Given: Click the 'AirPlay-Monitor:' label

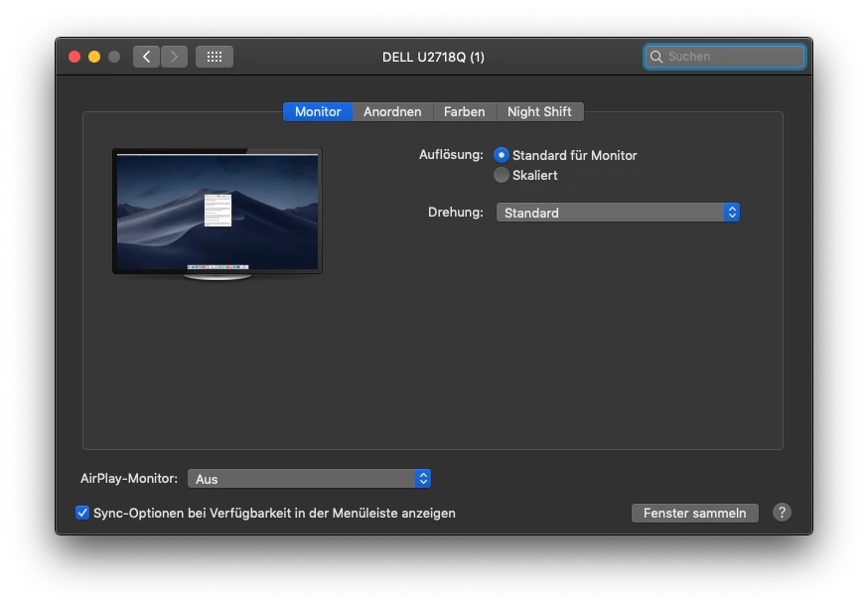Looking at the screenshot, I should click(x=129, y=479).
